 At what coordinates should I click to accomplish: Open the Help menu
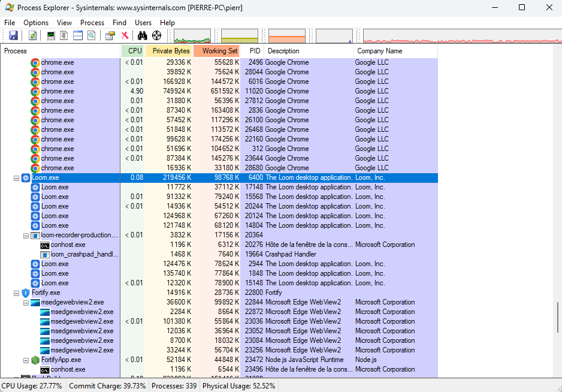167,23
